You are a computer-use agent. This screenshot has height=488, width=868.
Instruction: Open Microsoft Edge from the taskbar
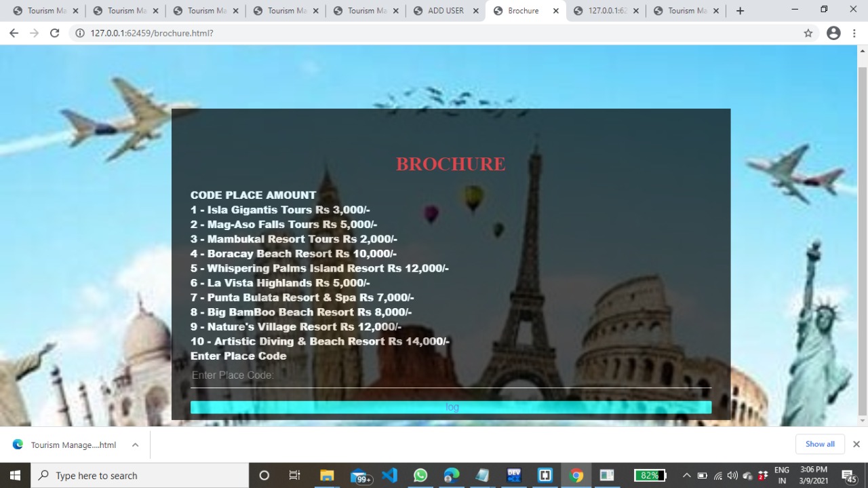click(452, 475)
